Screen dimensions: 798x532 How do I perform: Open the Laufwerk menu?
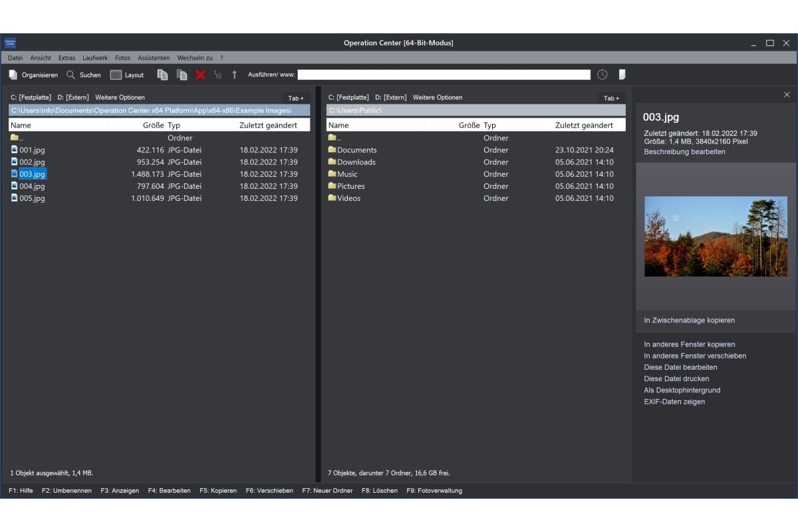coord(95,58)
